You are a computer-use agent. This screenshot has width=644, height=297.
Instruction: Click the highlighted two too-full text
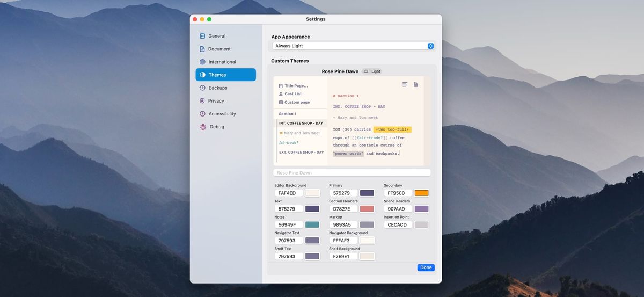click(393, 129)
